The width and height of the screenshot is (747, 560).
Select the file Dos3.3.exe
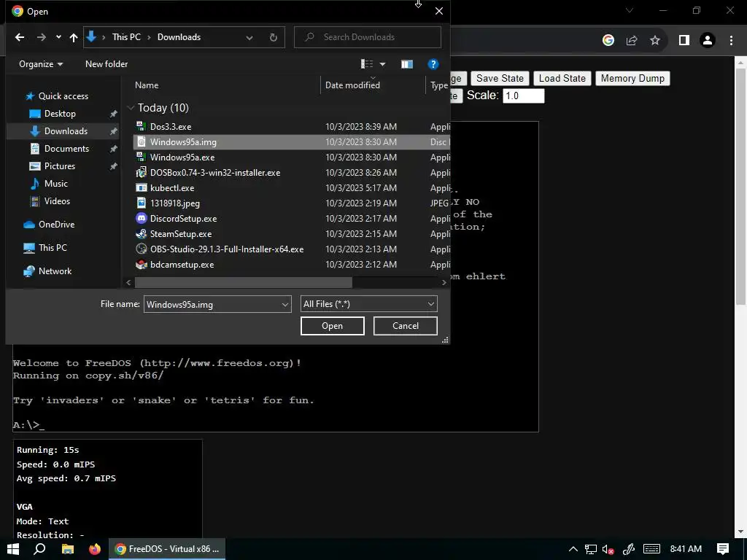(171, 127)
